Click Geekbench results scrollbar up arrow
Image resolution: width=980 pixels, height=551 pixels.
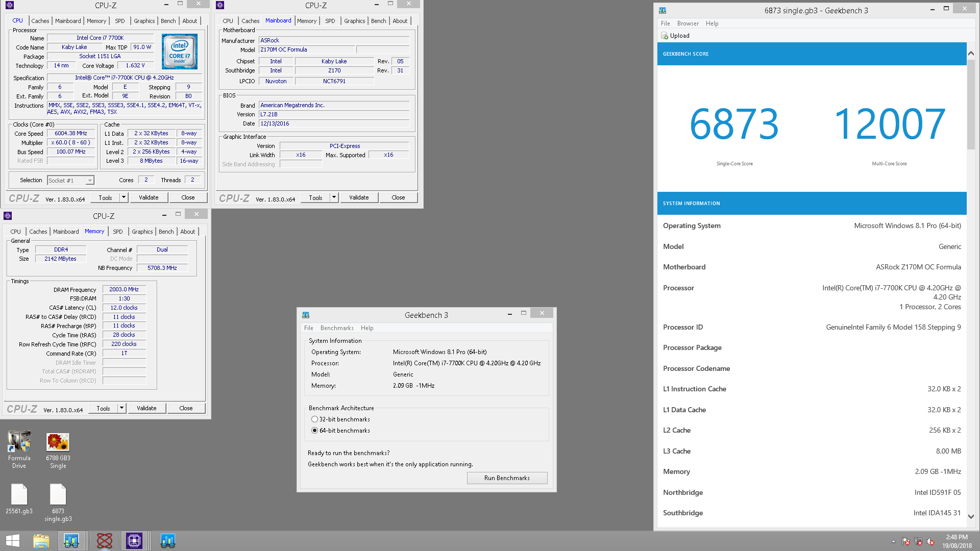tap(971, 53)
